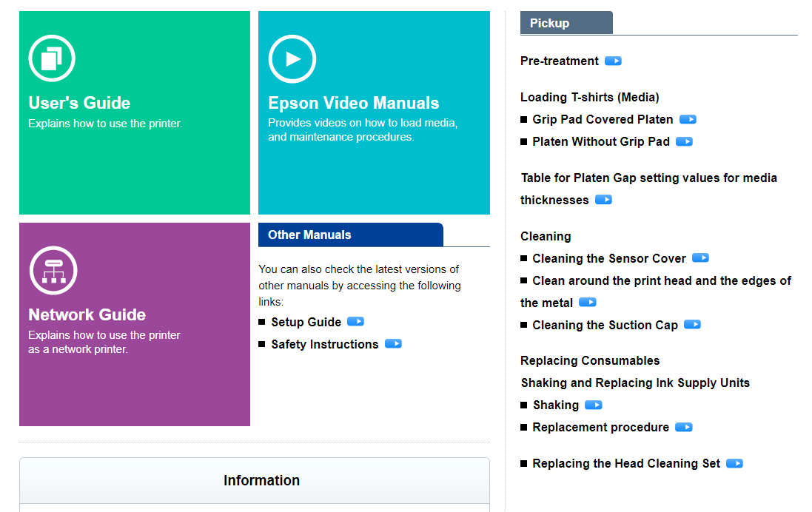
Task: Open video icon for Cleaning the Sensor Cover
Action: point(700,258)
